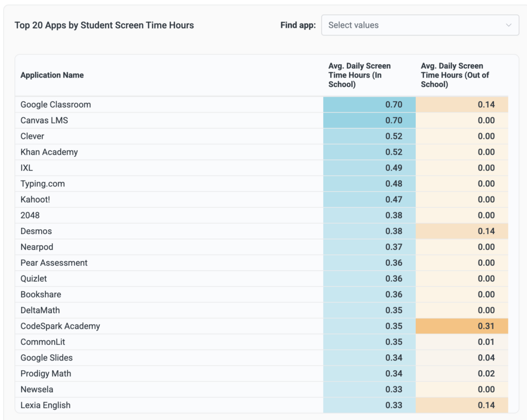Click the Lexia English row name
Image resolution: width=527 pixels, height=420 pixels.
(x=45, y=405)
